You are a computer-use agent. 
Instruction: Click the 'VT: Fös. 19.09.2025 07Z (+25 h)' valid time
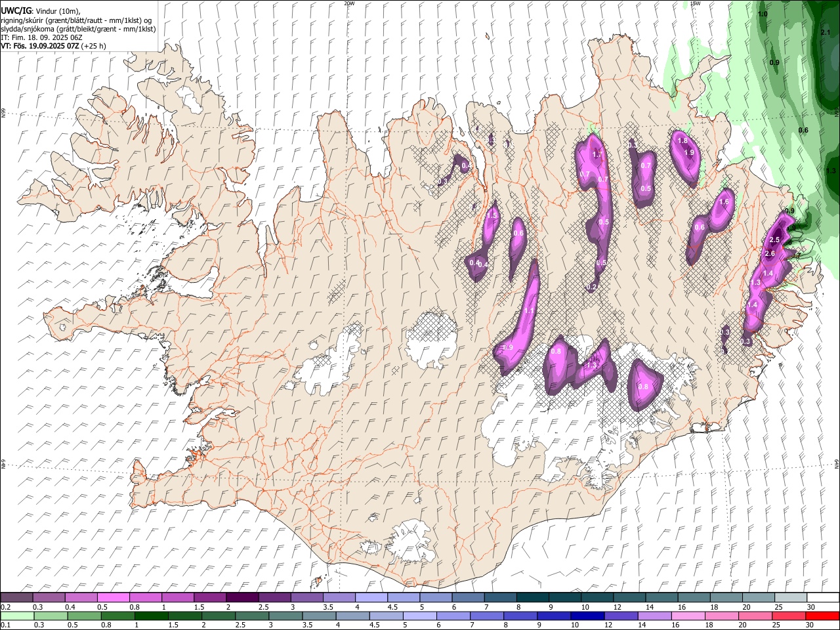coord(53,46)
